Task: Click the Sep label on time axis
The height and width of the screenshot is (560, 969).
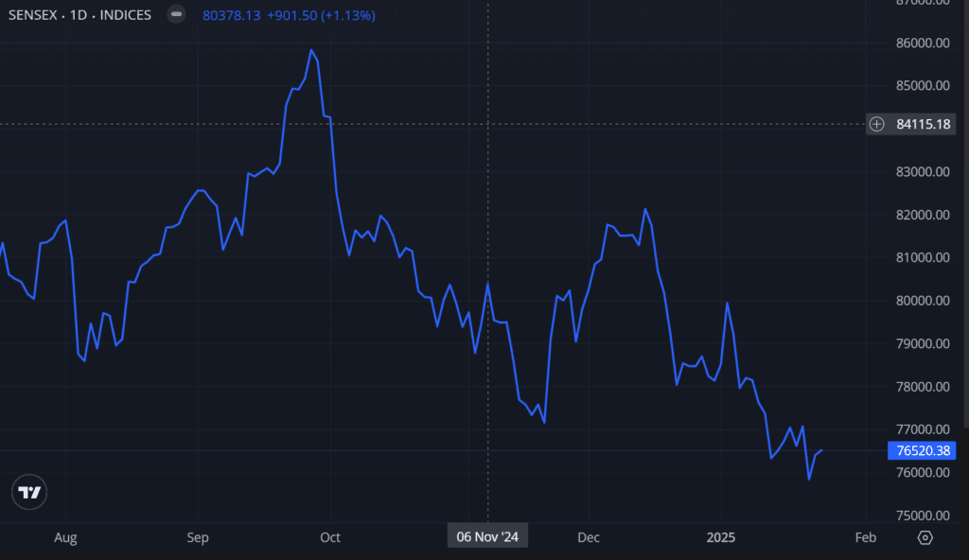Action: click(198, 537)
